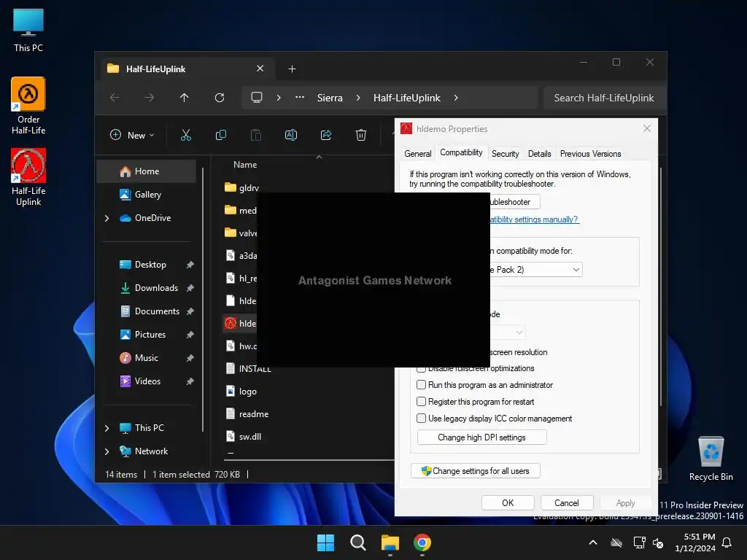Enable Use legacy display ICC color management
Viewport: 747px width, 560px height.
click(x=421, y=418)
